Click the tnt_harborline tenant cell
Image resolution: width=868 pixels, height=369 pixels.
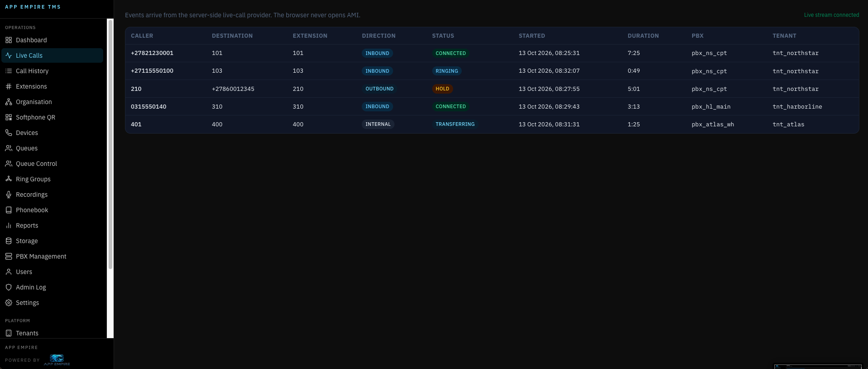click(x=797, y=107)
